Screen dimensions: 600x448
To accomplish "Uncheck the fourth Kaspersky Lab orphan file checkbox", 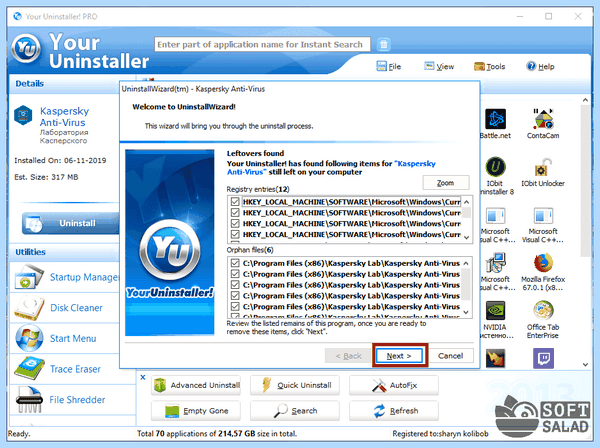I will click(x=235, y=295).
